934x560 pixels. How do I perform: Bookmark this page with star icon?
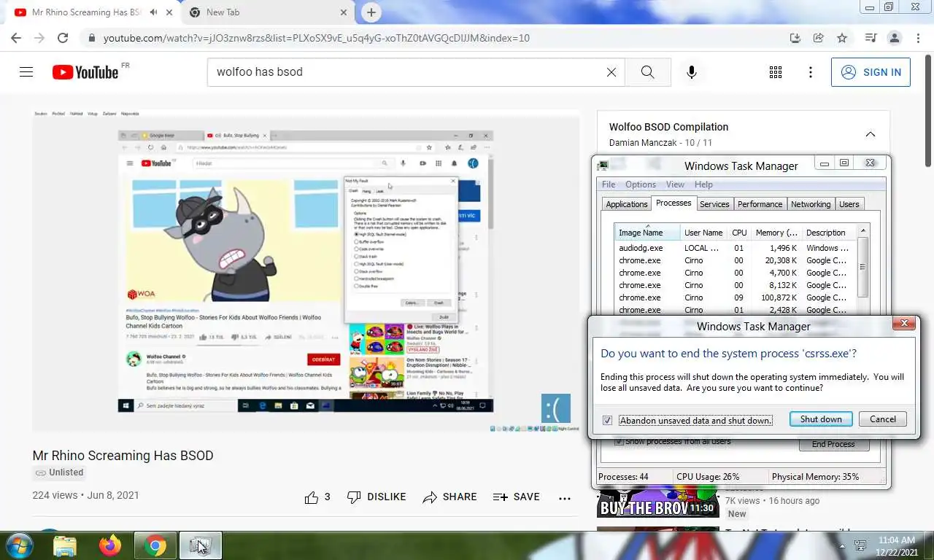(842, 38)
